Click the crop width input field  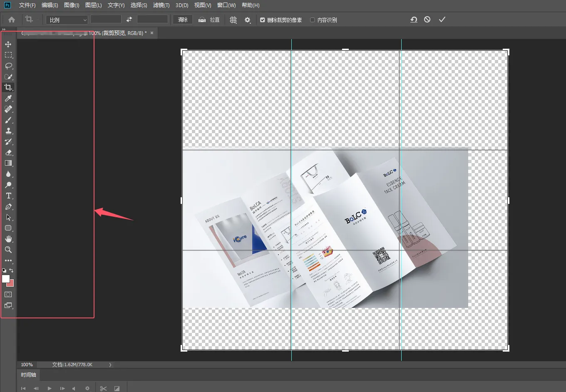click(106, 20)
